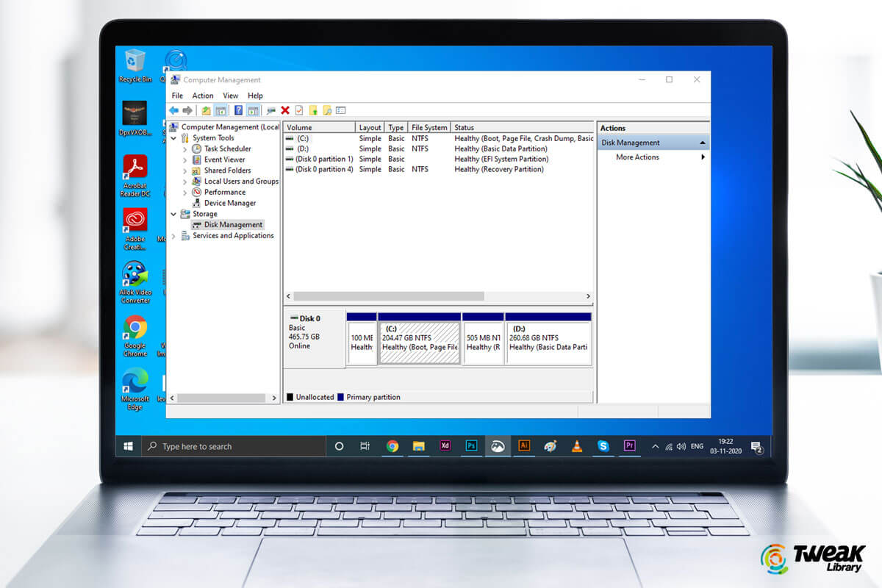
Task: Click the Primary partition legend color swatch
Action: (341, 397)
